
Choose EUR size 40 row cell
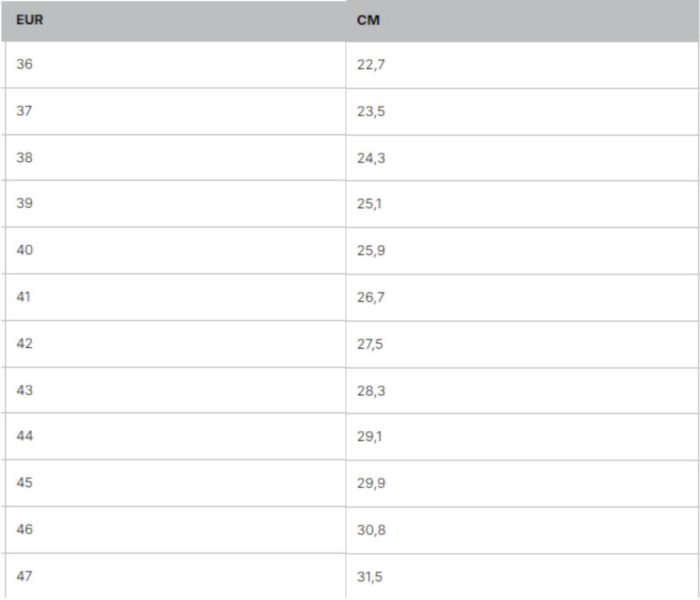point(25,250)
